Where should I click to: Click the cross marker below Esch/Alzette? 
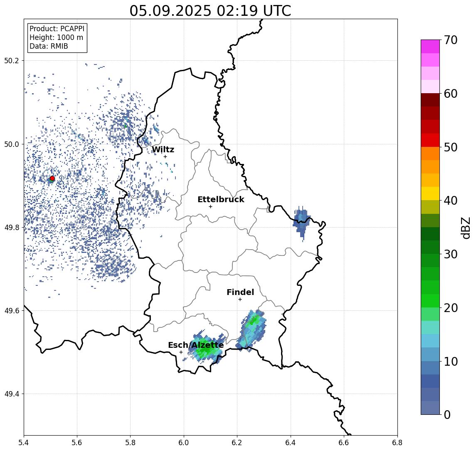pos(181,352)
